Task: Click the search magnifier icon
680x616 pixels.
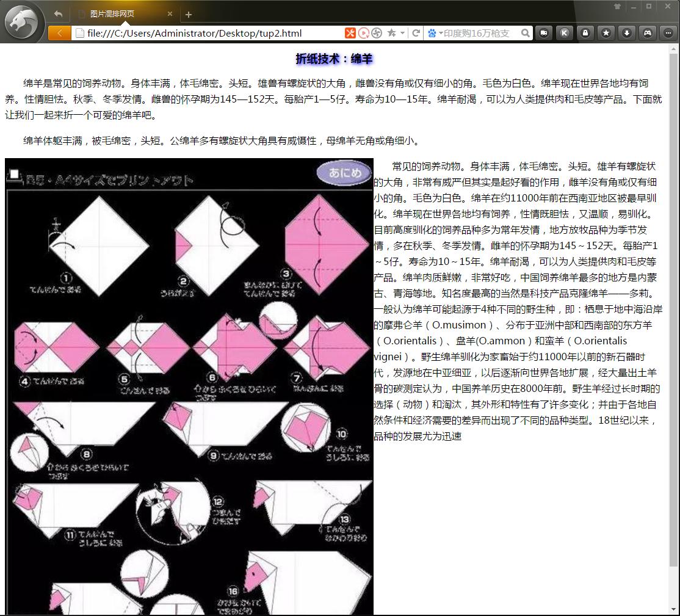Action: [x=526, y=33]
